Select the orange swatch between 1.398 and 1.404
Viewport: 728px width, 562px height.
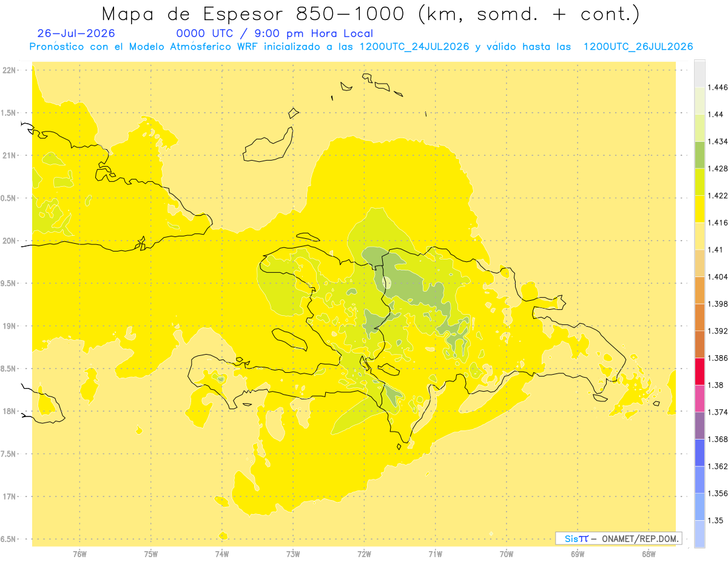coord(699,290)
